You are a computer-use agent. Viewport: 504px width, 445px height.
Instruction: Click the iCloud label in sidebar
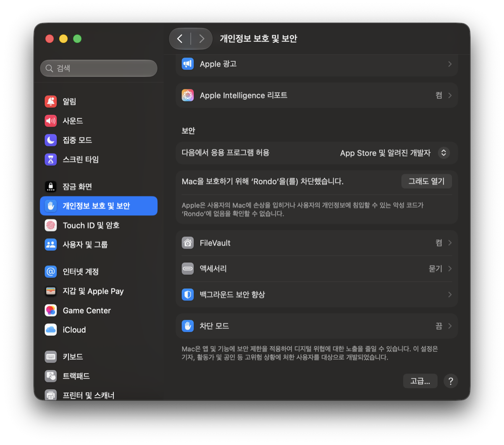[74, 330]
